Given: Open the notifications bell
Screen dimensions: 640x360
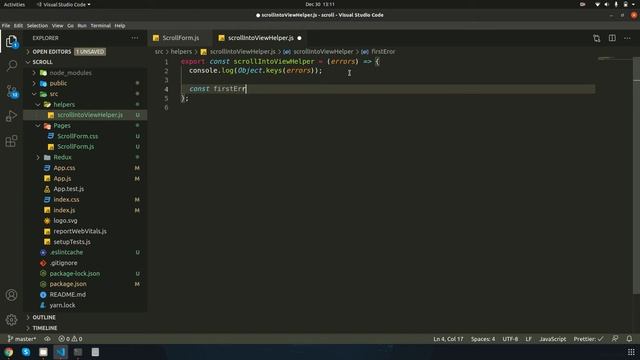Looking at the screenshot, I should click(x=629, y=339).
